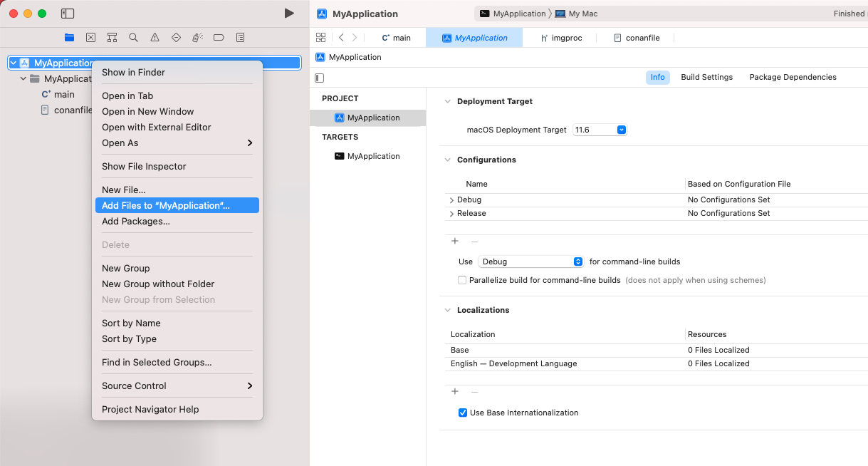Open the Open As submenu
Image resolution: width=868 pixels, height=466 pixels.
(x=177, y=143)
